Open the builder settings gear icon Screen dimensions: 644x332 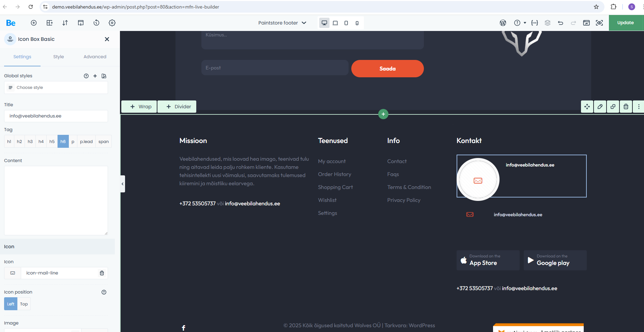point(112,23)
